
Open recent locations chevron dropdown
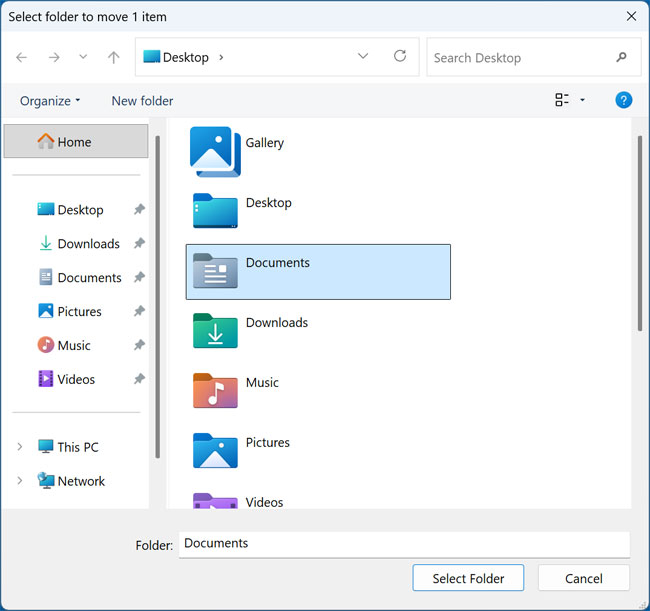coord(83,57)
